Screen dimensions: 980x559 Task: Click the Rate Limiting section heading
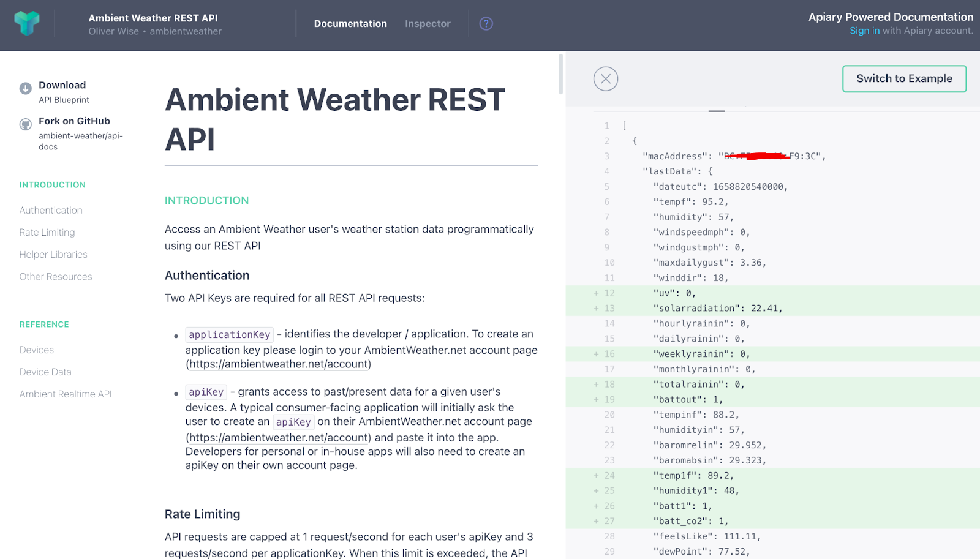point(203,514)
